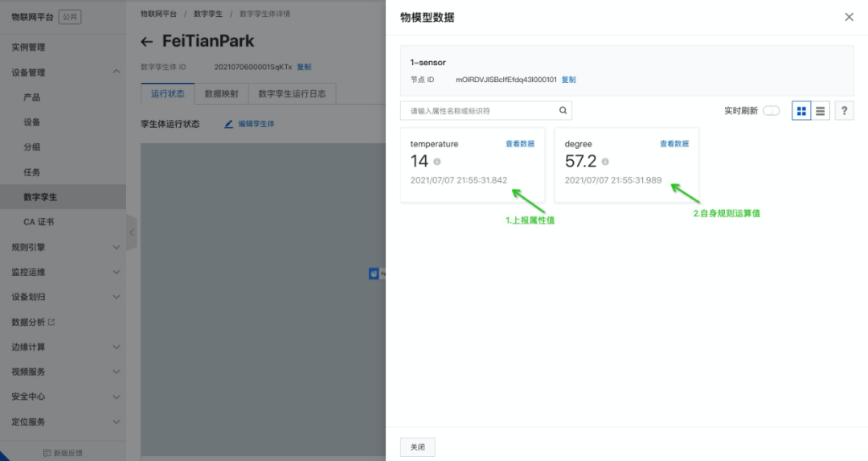Screen dimensions: 868x461
Task: Copy the 节点 ID with 复制 link
Action: (x=568, y=80)
